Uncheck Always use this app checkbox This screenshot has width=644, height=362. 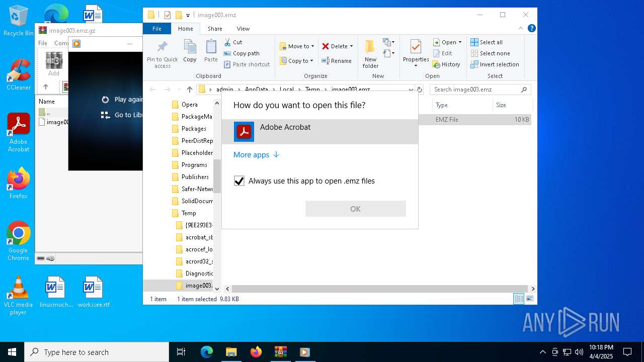pos(239,181)
